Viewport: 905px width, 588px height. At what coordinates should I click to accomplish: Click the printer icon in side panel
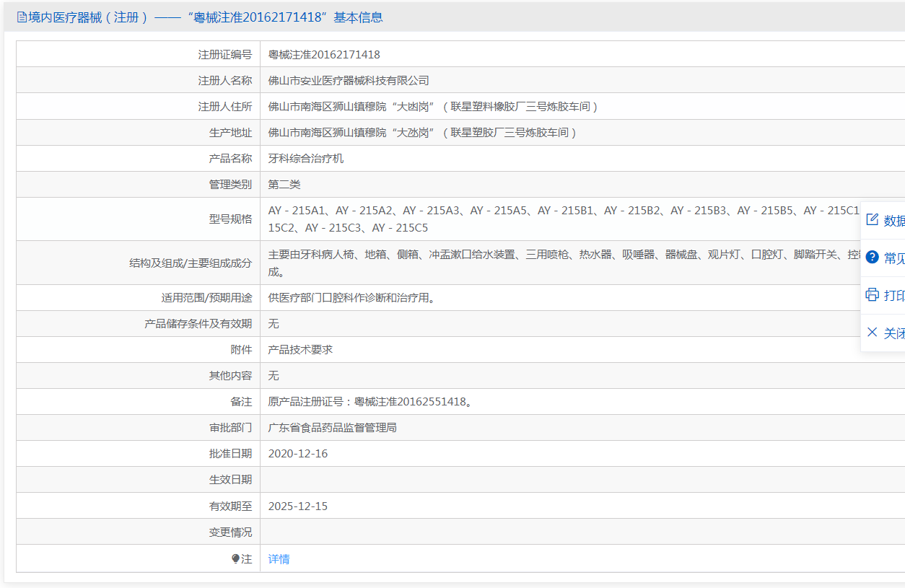872,295
